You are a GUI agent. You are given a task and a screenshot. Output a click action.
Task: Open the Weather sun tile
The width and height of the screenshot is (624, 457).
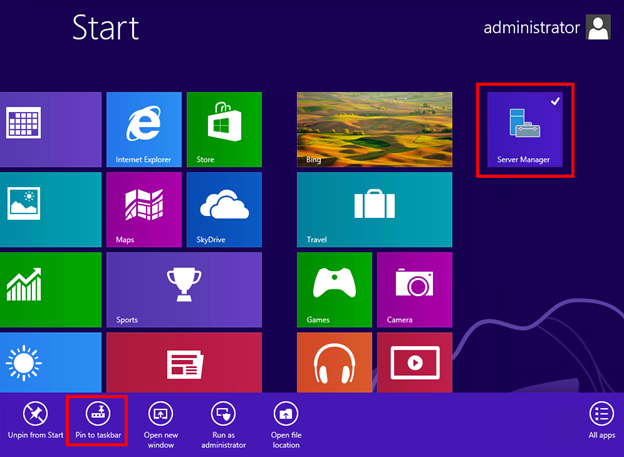(51, 362)
